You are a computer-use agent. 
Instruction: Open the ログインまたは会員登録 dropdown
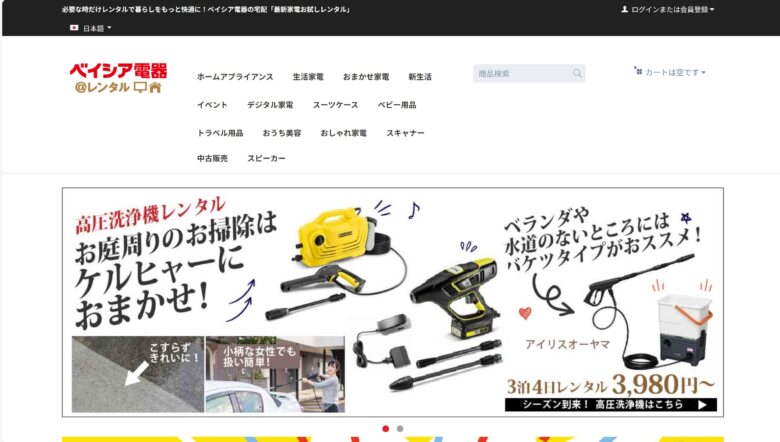672,9
